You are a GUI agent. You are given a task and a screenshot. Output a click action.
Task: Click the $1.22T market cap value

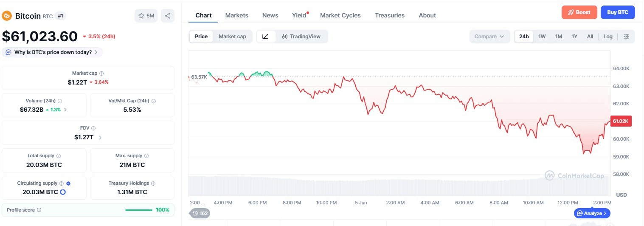click(77, 82)
